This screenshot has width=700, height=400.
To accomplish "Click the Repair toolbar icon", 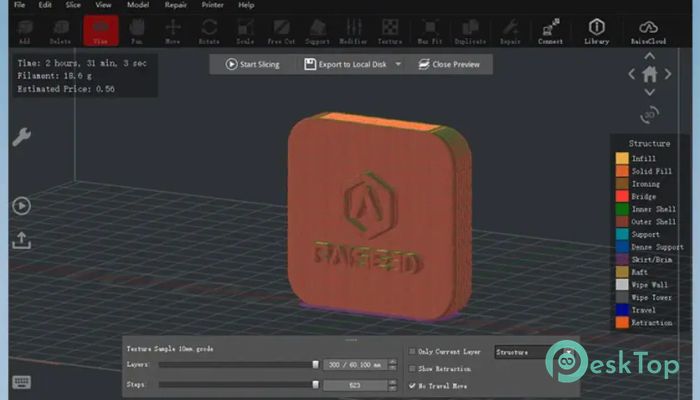I will pyautogui.click(x=510, y=31).
